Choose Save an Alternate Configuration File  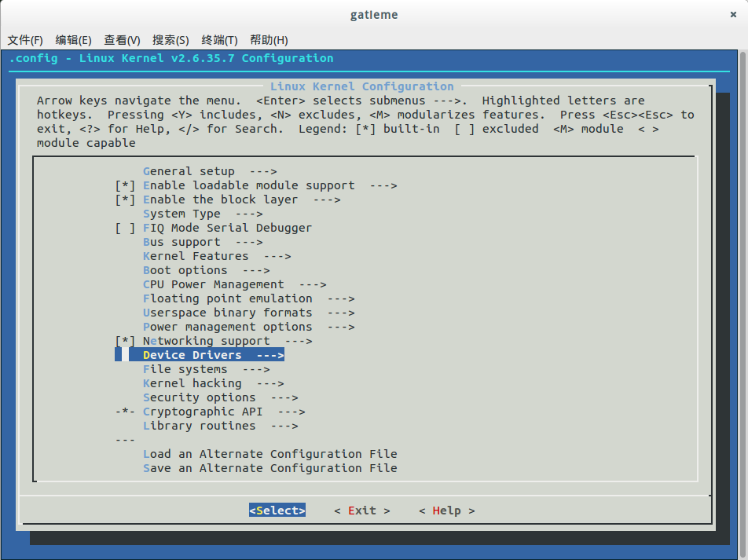point(270,468)
